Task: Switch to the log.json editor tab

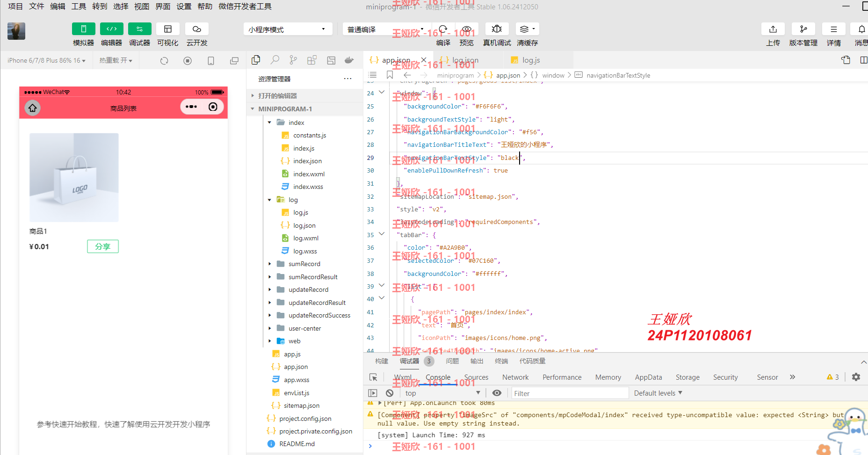Action: [x=465, y=60]
